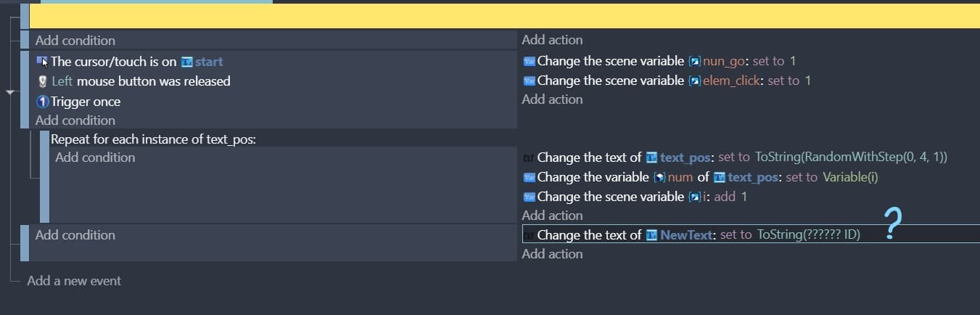This screenshot has width=980, height=315.
Task: Add a new event to the sheet
Action: pyautogui.click(x=74, y=281)
